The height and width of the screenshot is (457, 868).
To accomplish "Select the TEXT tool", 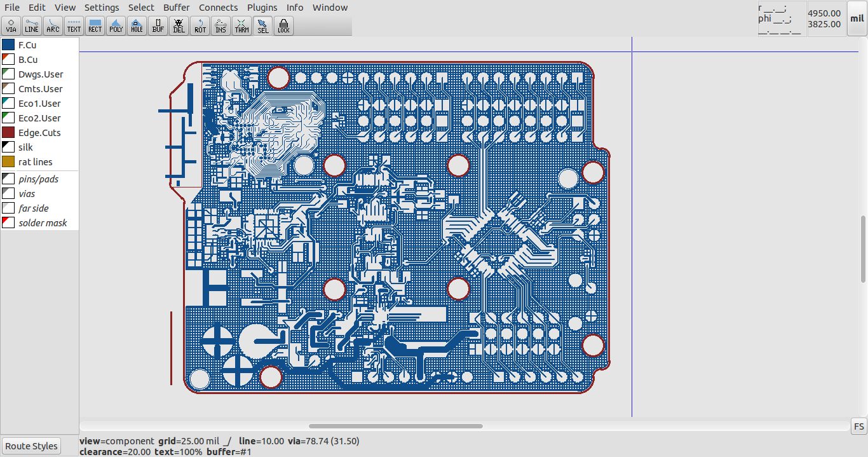I will click(74, 26).
